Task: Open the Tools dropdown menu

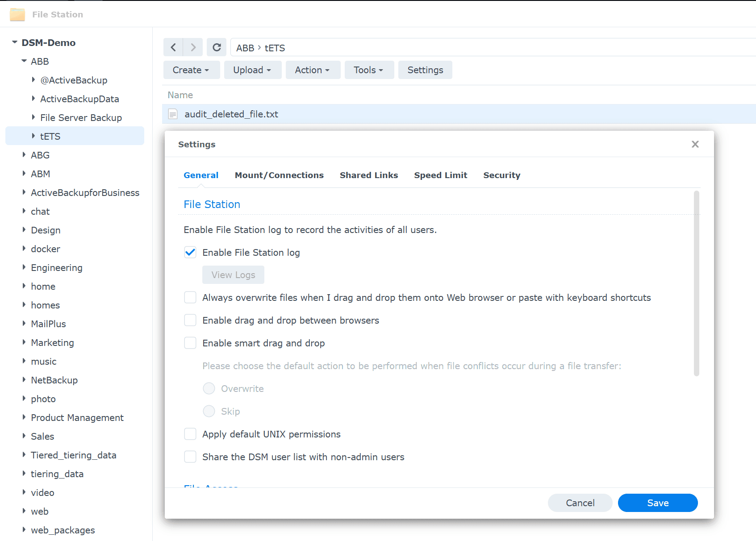Action: 369,70
